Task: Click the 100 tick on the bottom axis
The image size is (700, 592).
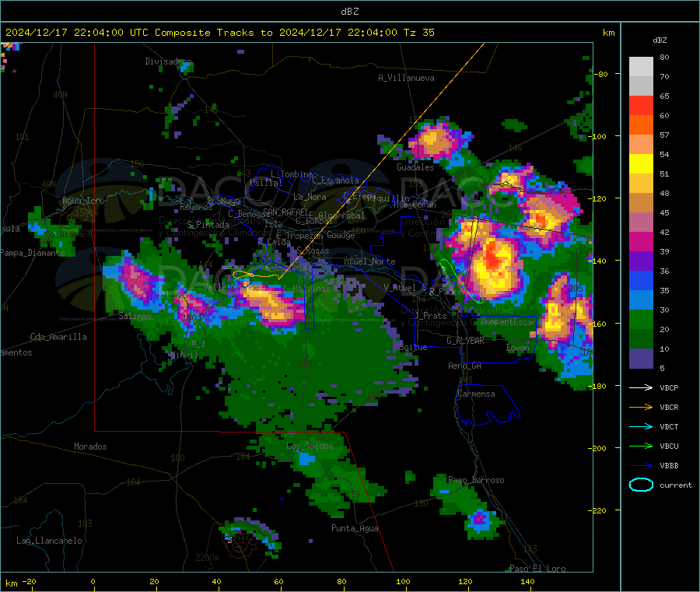Action: point(403,581)
